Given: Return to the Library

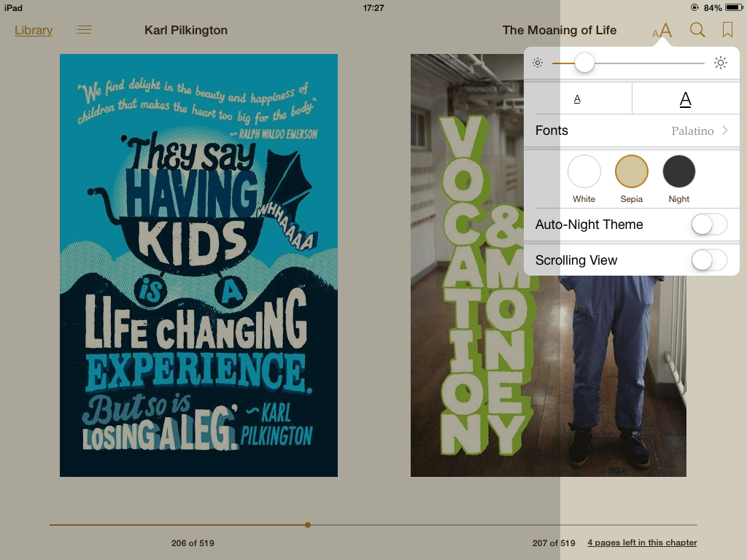Looking at the screenshot, I should click(34, 30).
